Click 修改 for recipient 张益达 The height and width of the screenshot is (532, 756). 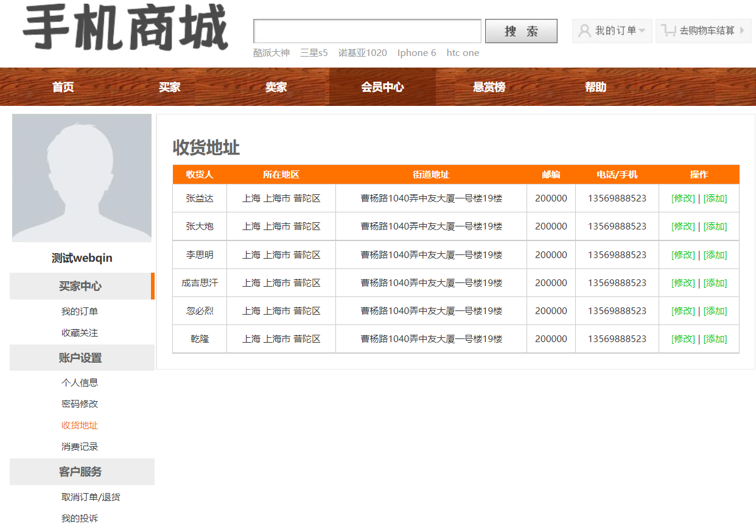point(683,198)
